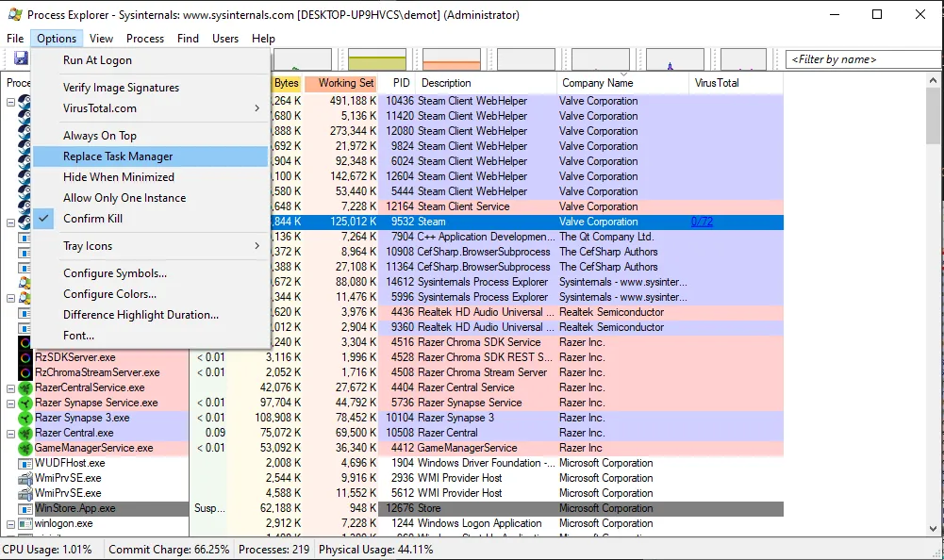Click the GameManagerService.exe icon

(x=25, y=448)
